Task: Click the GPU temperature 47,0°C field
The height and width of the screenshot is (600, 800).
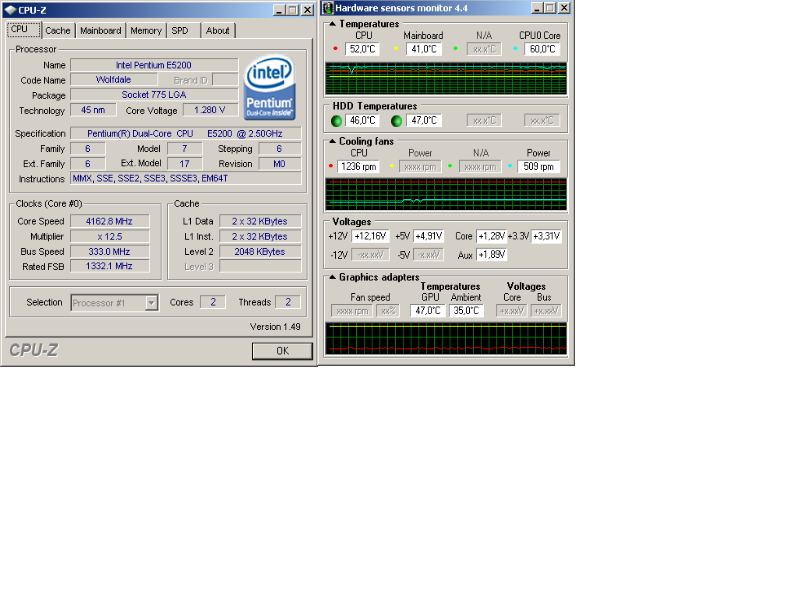Action: pos(428,310)
